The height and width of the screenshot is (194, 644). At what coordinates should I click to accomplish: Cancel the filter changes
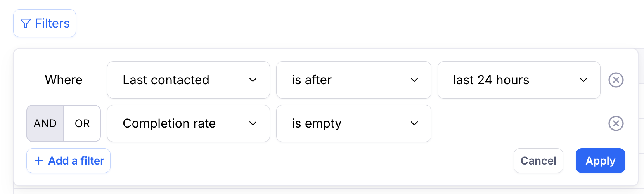tap(538, 161)
